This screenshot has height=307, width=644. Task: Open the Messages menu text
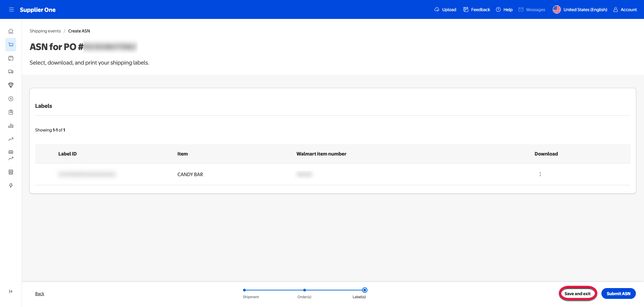[536, 9]
